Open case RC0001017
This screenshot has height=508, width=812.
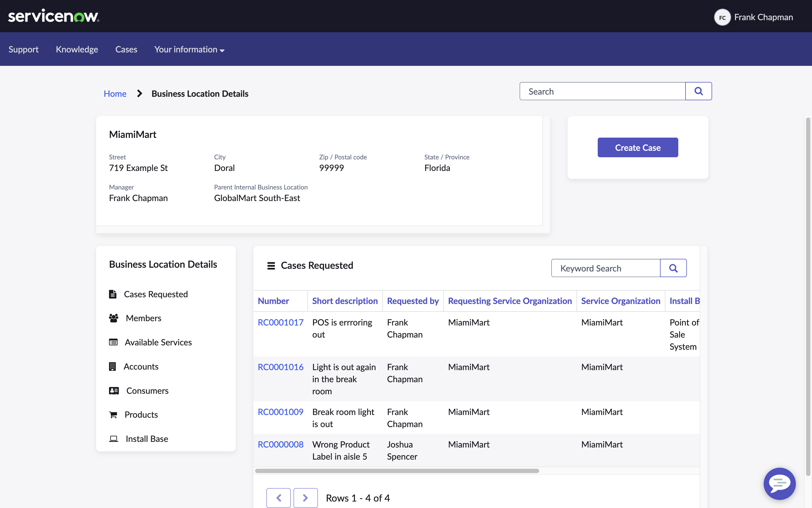(281, 322)
